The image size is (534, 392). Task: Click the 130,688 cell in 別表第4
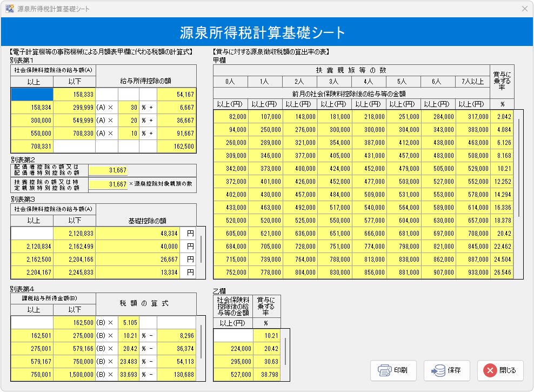pyautogui.click(x=177, y=375)
